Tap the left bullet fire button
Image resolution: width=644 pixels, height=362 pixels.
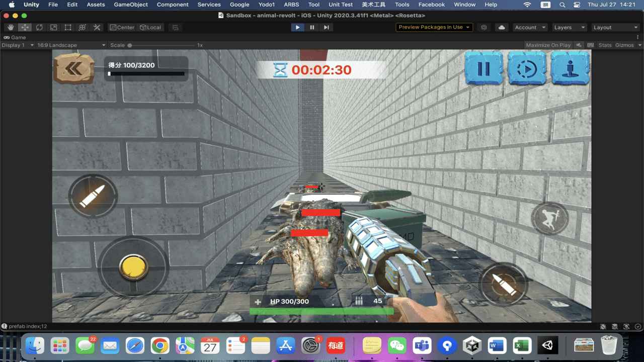tap(93, 196)
